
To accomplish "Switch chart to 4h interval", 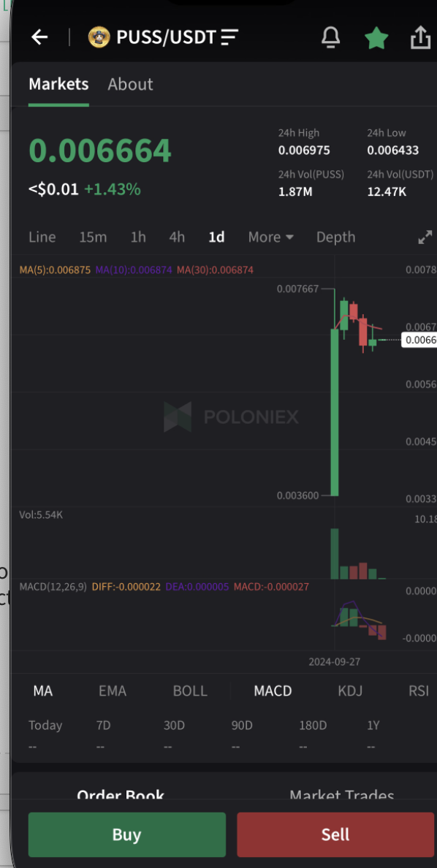I will (177, 237).
